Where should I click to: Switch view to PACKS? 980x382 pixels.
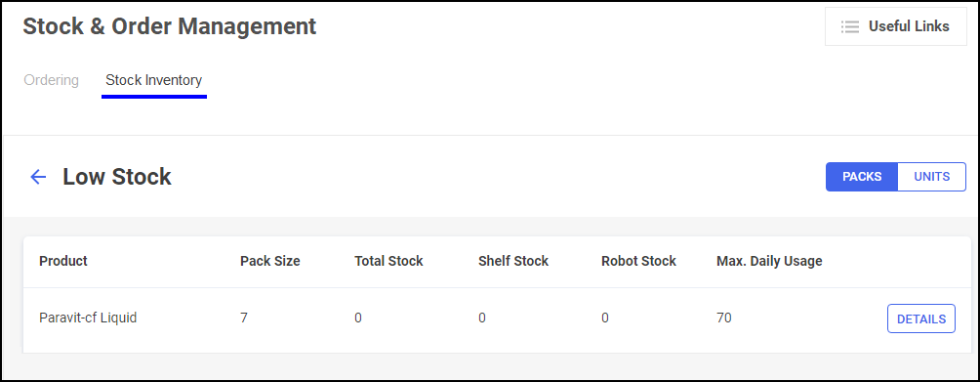(862, 177)
